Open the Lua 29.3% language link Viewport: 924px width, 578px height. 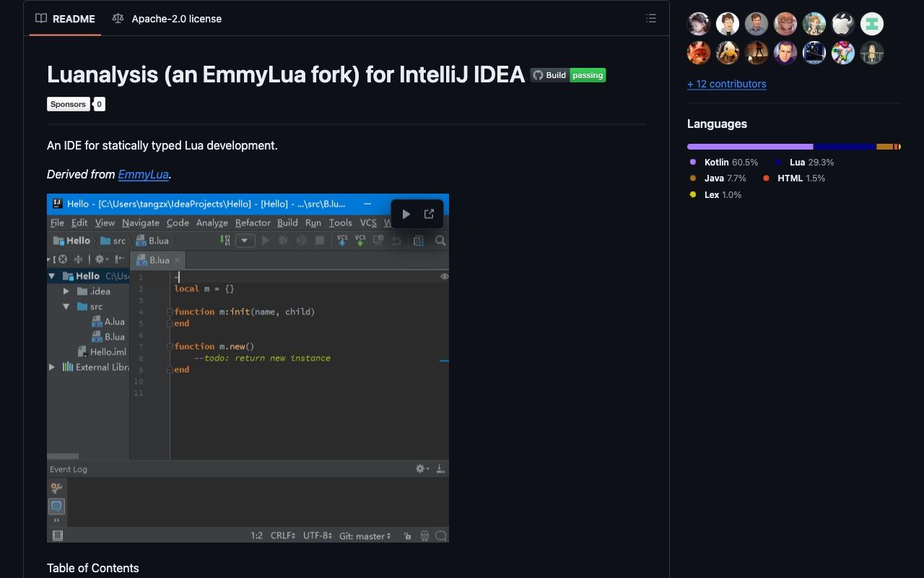[805, 163]
